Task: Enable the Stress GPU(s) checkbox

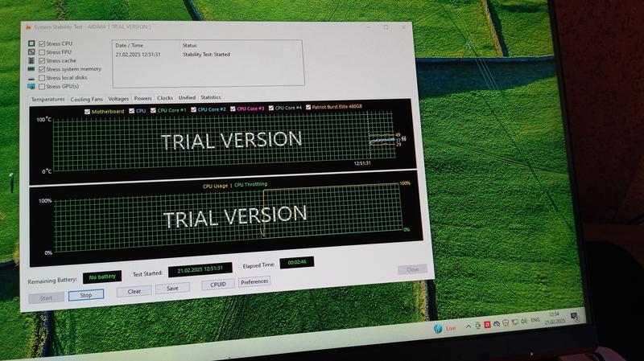Action: click(42, 87)
